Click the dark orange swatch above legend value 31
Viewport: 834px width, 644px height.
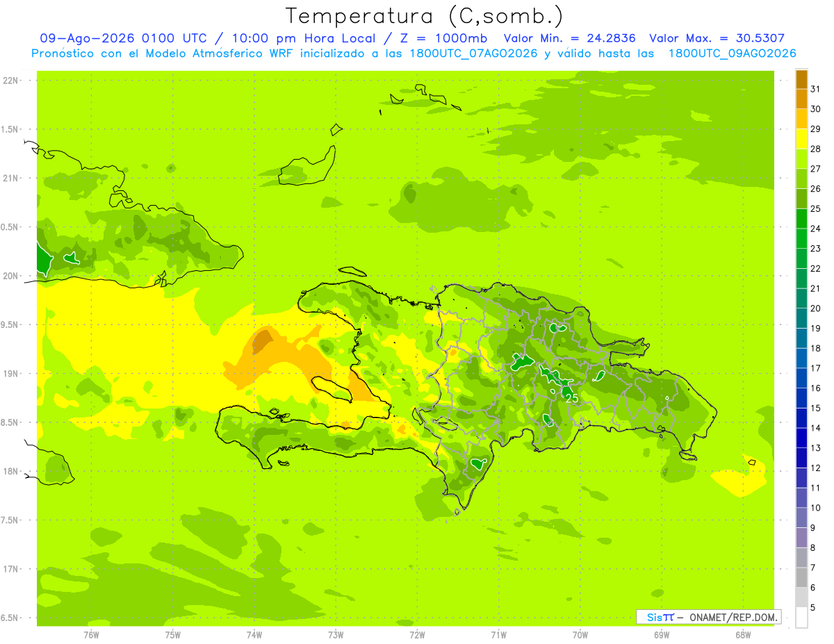pyautogui.click(x=801, y=78)
